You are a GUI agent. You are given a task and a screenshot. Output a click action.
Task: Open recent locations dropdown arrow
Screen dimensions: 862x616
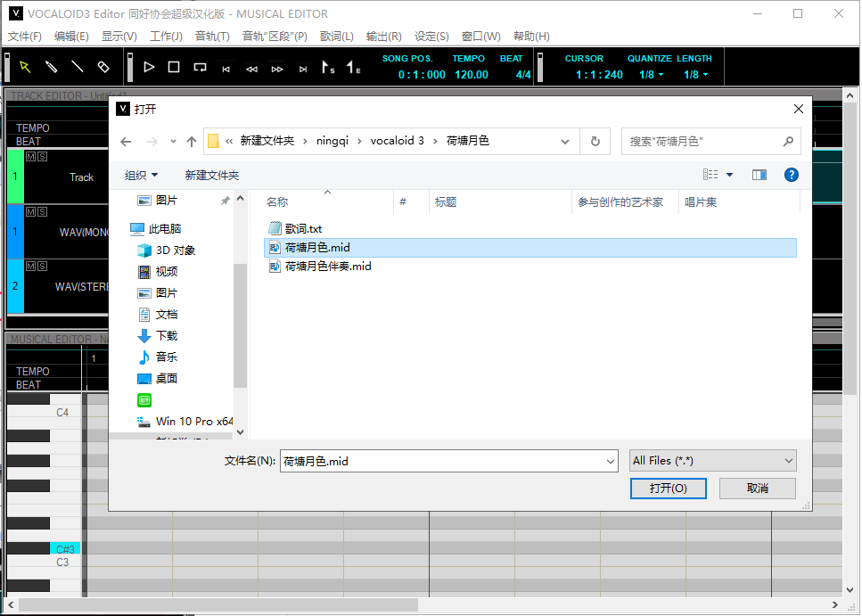click(173, 142)
